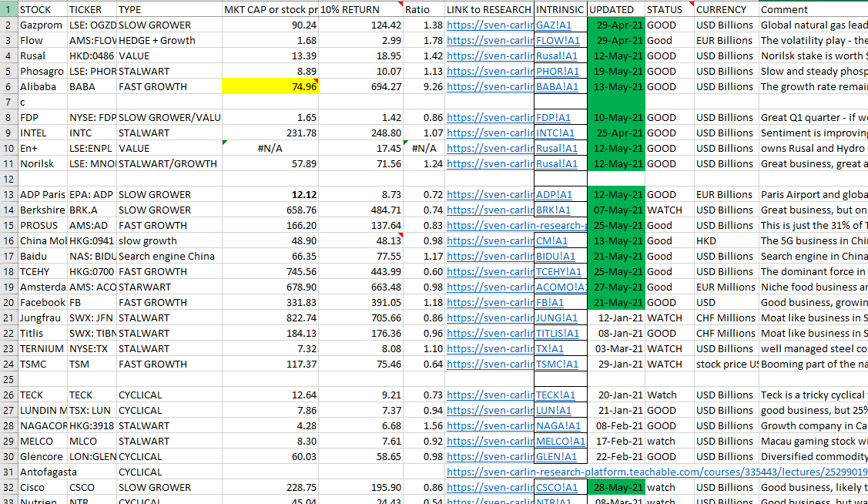This screenshot has height=504, width=868.
Task: Select row 25 header number
Action: [8, 379]
